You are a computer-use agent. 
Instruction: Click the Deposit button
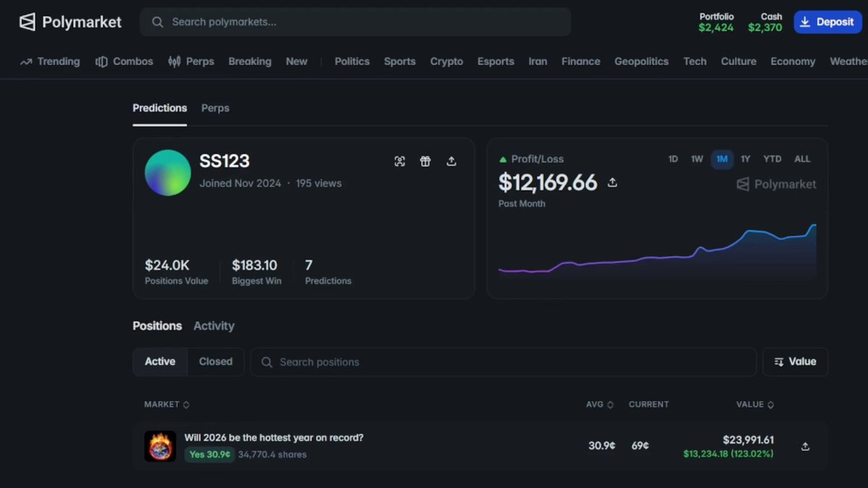point(827,22)
